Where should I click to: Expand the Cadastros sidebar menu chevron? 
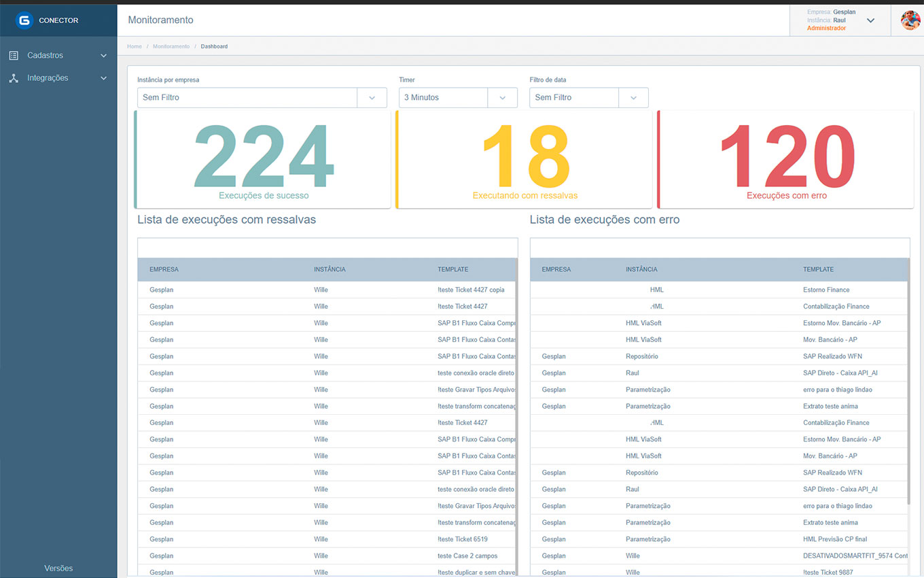coord(103,56)
